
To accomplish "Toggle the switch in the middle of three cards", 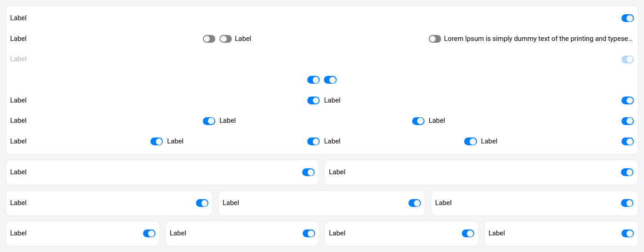I will click(414, 203).
